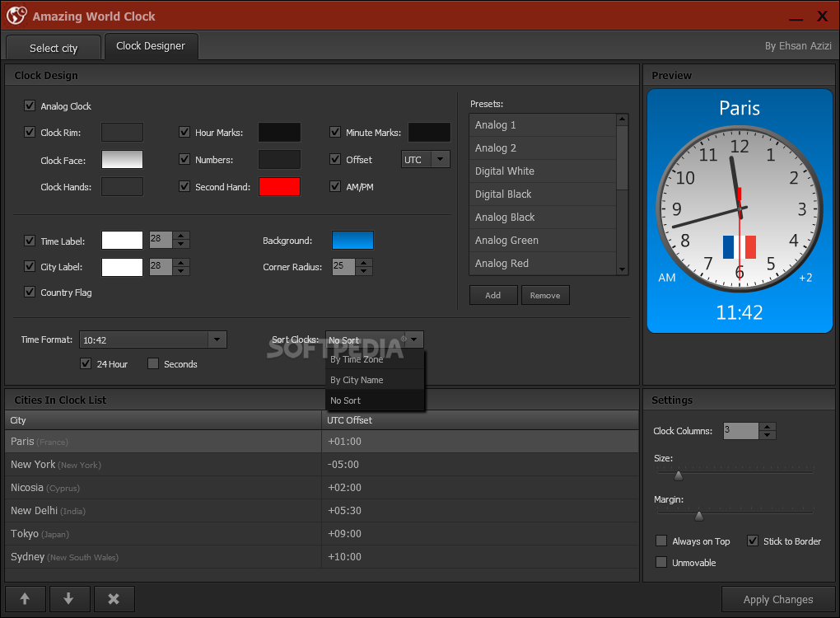This screenshot has height=618, width=840.
Task: Toggle the Hour Marks checkbox
Action: tap(184, 132)
